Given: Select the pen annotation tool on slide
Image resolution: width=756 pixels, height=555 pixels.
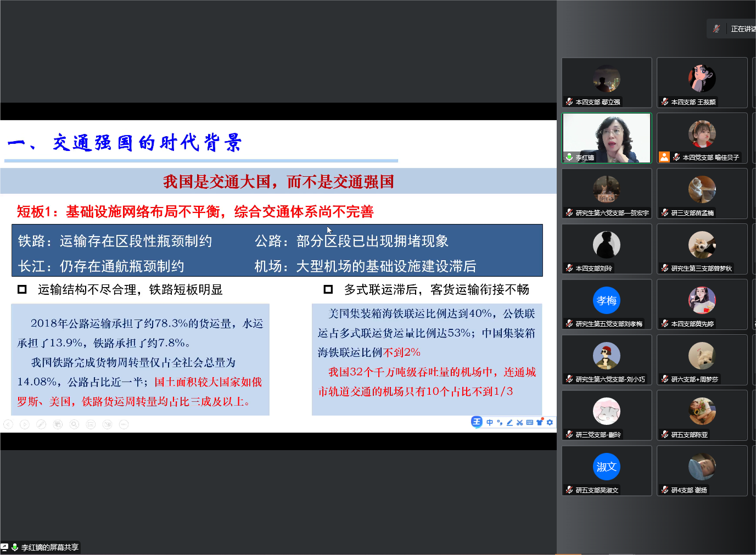Looking at the screenshot, I should [41, 424].
